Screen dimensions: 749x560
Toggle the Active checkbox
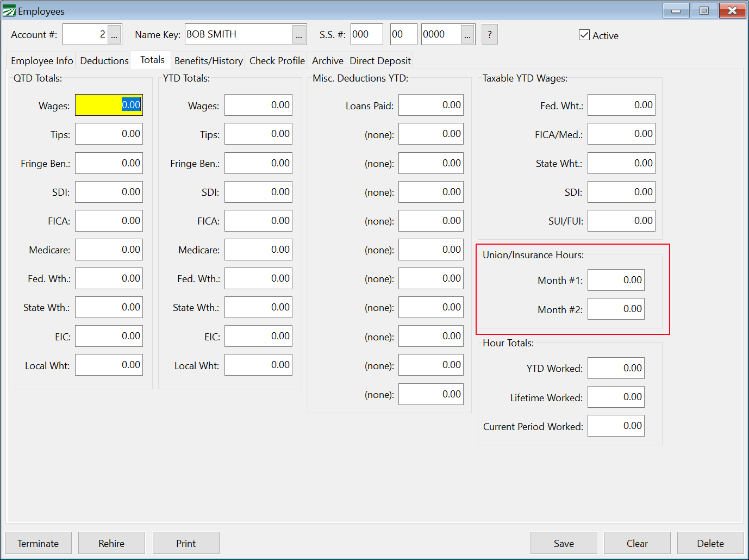point(584,35)
